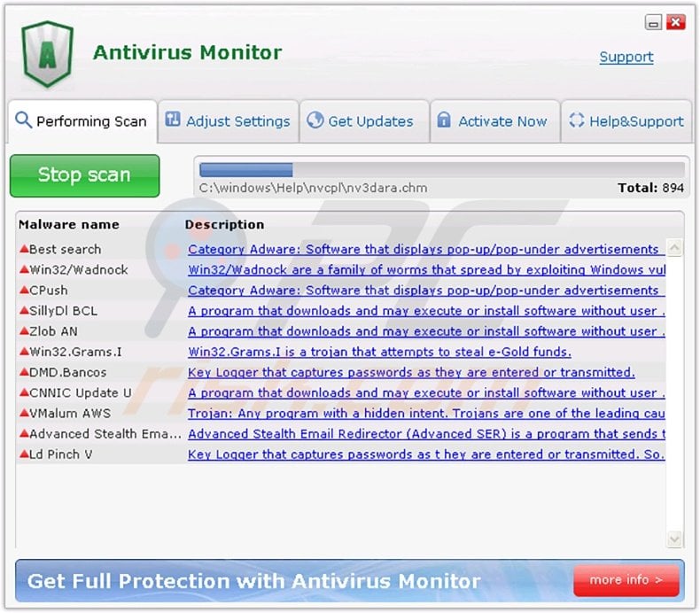Select the Win32/Wadnock malware name
This screenshot has width=700, height=613.
pos(79,269)
